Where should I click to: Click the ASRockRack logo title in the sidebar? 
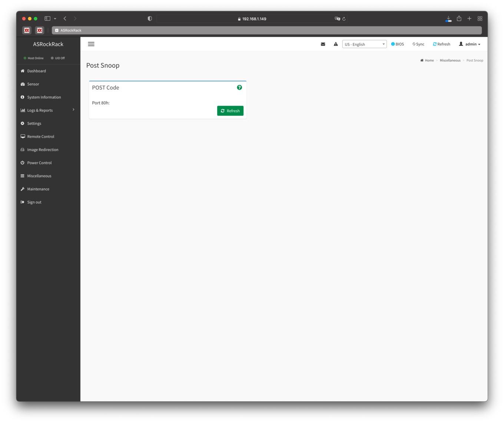(48, 44)
